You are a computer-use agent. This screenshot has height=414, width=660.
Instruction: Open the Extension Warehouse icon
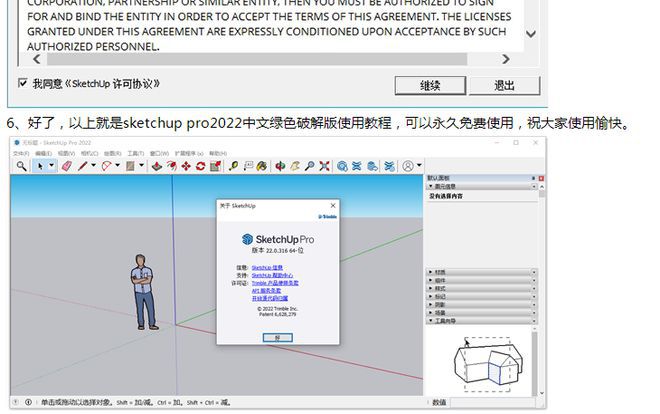tap(357, 166)
